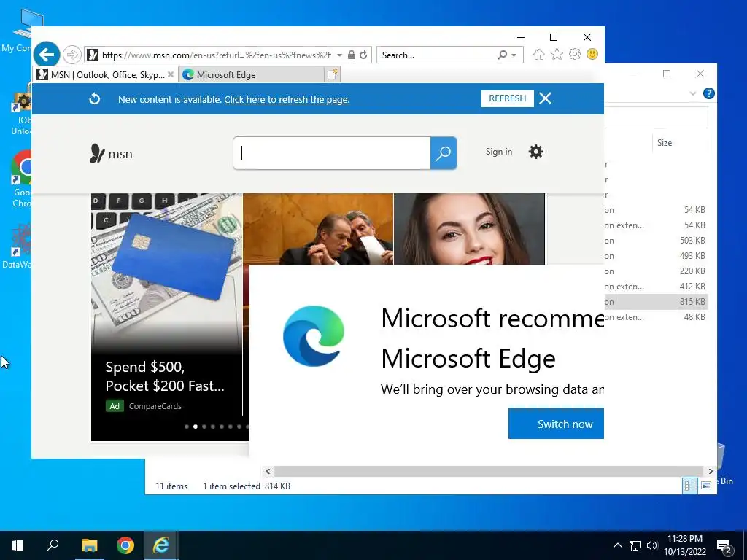Click the IE address bar URL field
The image size is (747, 560).
coord(217,55)
